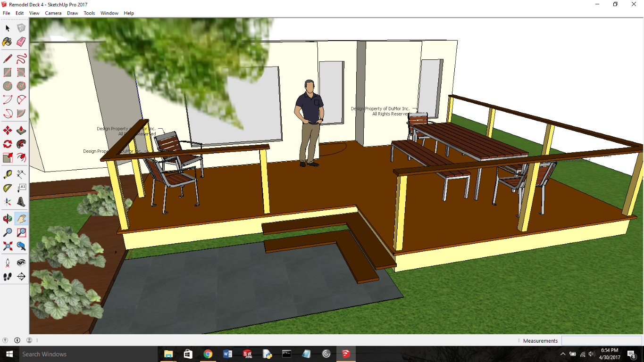Open the Camera menu
The height and width of the screenshot is (362, 644).
click(x=53, y=13)
